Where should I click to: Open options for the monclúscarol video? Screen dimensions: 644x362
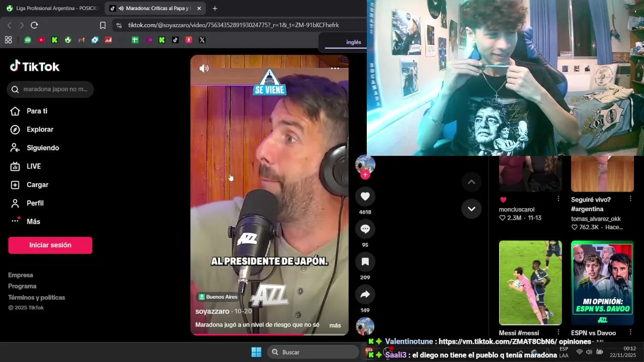click(558, 199)
